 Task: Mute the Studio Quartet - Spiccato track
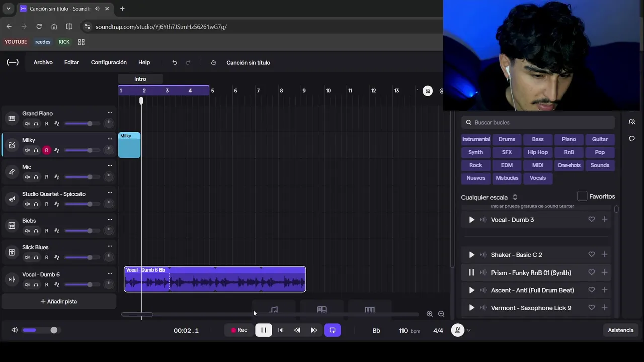click(x=28, y=204)
